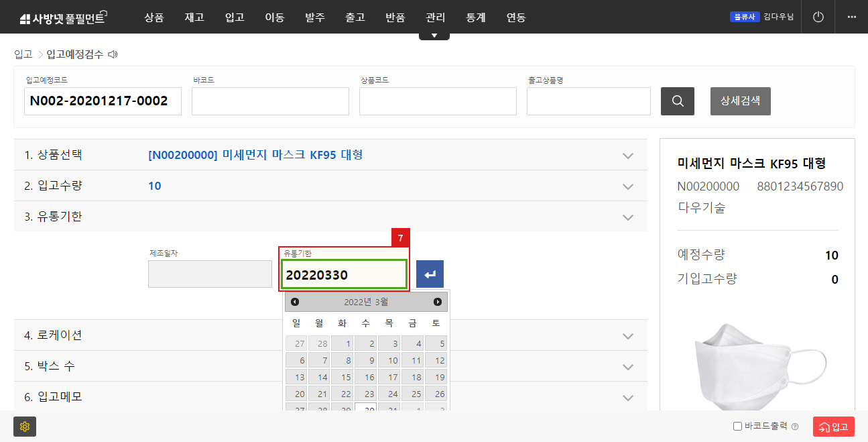The height and width of the screenshot is (442, 868).
Task: Open the more options ellipsis icon
Action: click(853, 17)
